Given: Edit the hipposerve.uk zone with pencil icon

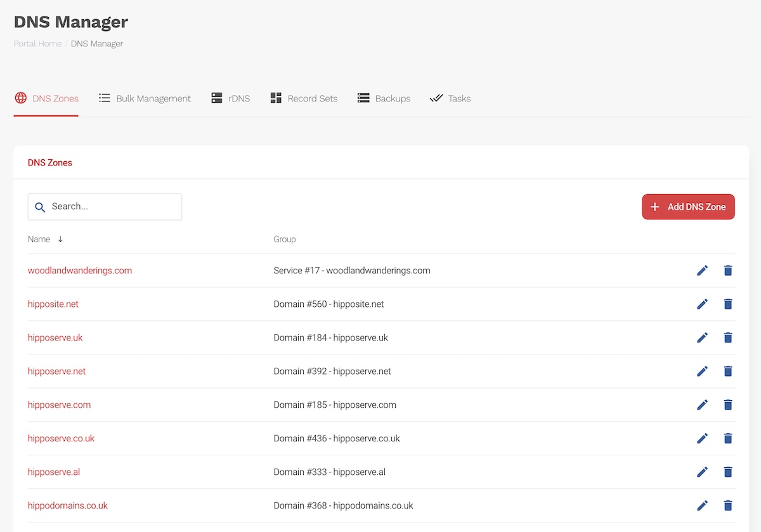Looking at the screenshot, I should tap(702, 338).
